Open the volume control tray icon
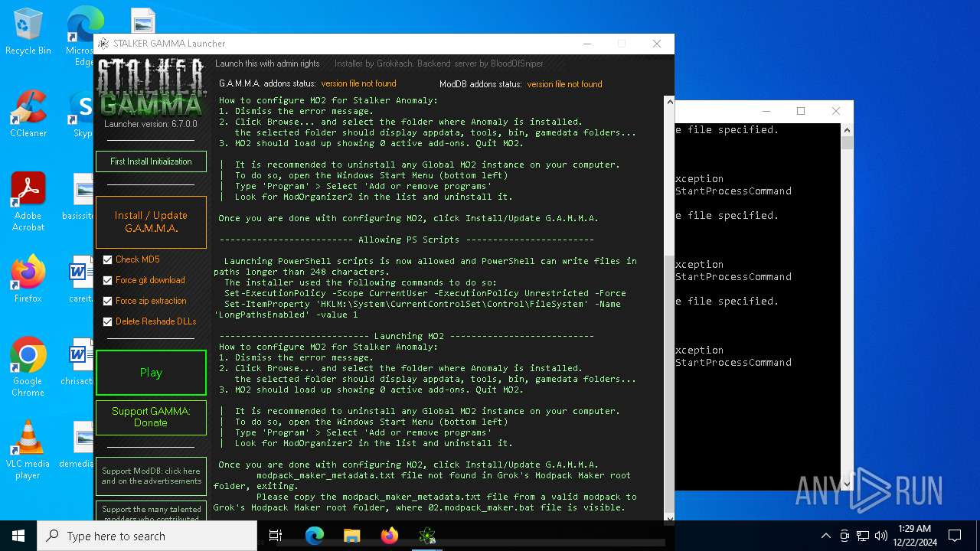Screen dimensions: 980x551 coord(881,536)
